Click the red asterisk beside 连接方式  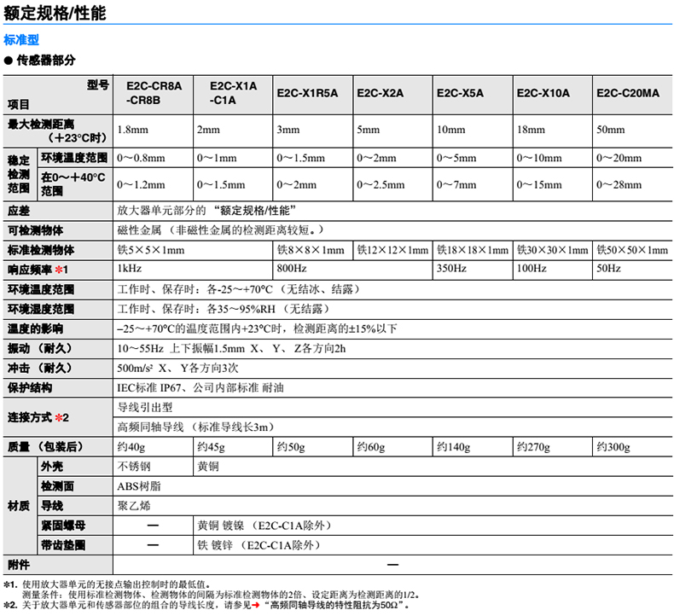(x=60, y=417)
